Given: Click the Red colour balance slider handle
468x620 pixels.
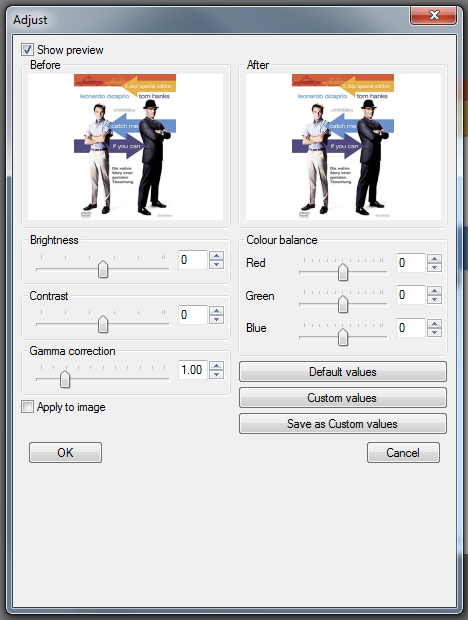Looking at the screenshot, I should click(343, 272).
